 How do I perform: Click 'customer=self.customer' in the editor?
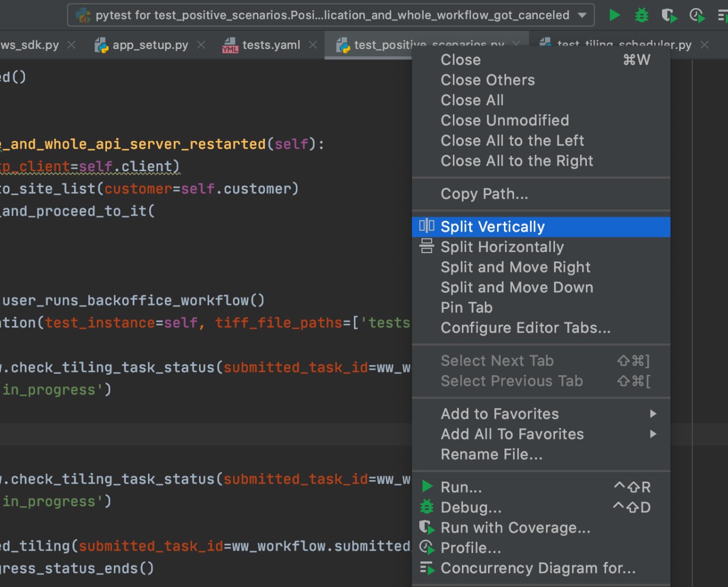pos(197,189)
